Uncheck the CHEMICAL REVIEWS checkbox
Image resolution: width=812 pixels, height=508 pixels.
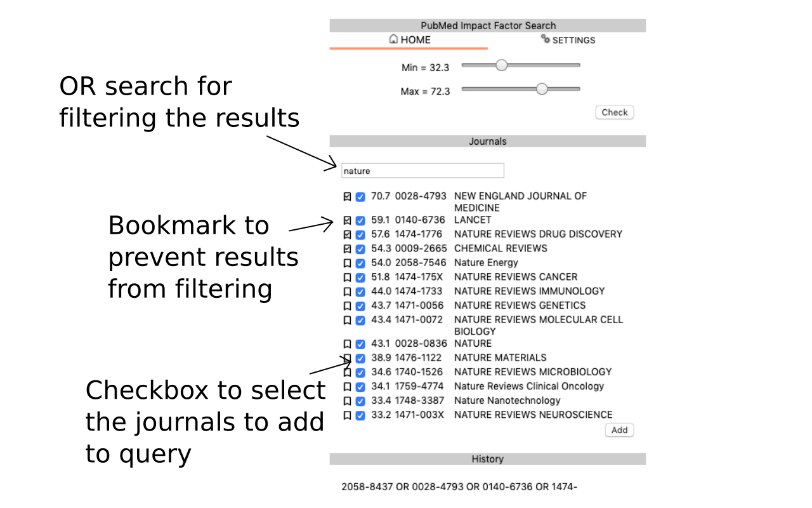360,248
